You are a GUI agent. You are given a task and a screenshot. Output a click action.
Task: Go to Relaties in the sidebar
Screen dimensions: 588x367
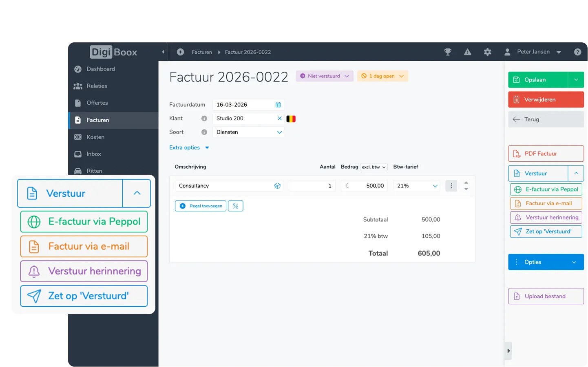[97, 86]
